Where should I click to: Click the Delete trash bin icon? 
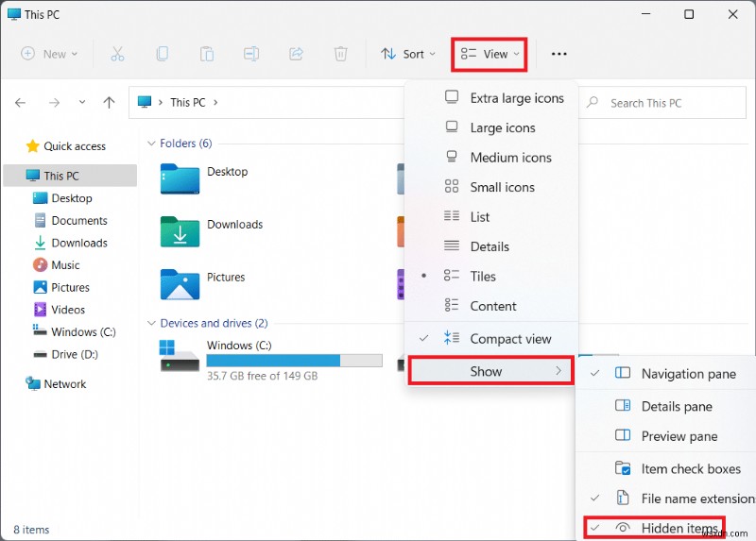pyautogui.click(x=340, y=54)
